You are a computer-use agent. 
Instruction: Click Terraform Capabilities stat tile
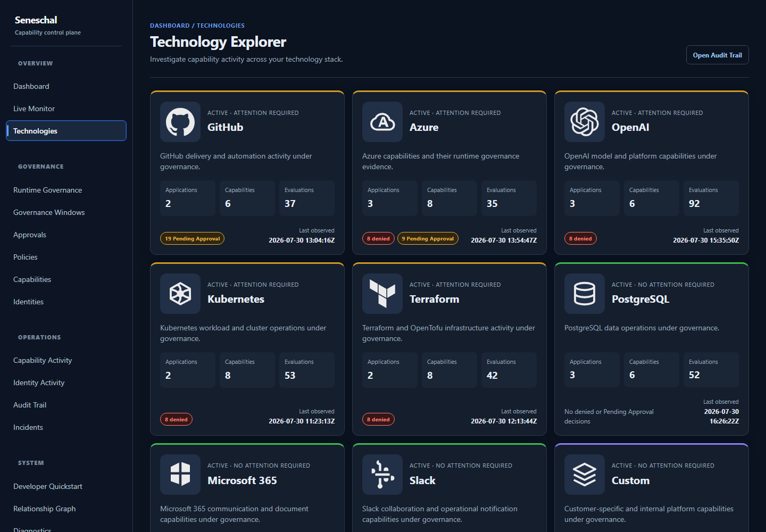tap(449, 370)
